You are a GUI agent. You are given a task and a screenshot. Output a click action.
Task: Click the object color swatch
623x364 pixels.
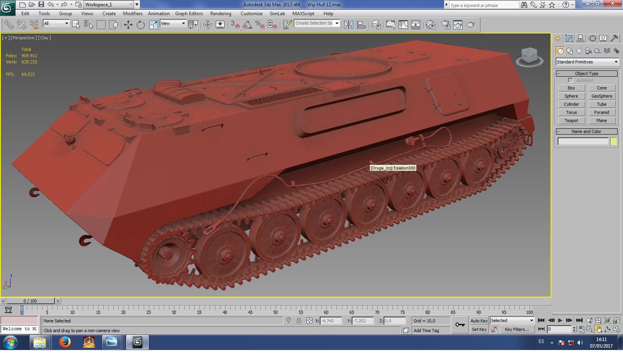(x=614, y=141)
